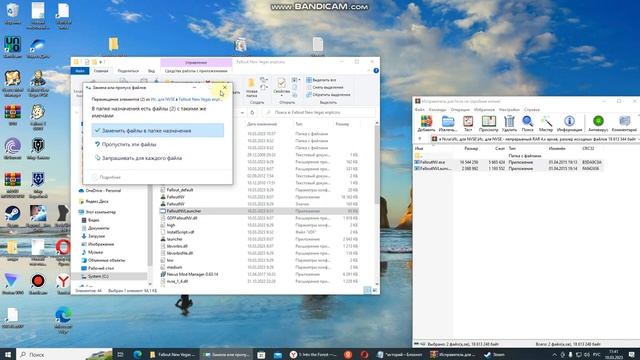Open "Средства работы с приложениями" tab

[x=196, y=71]
